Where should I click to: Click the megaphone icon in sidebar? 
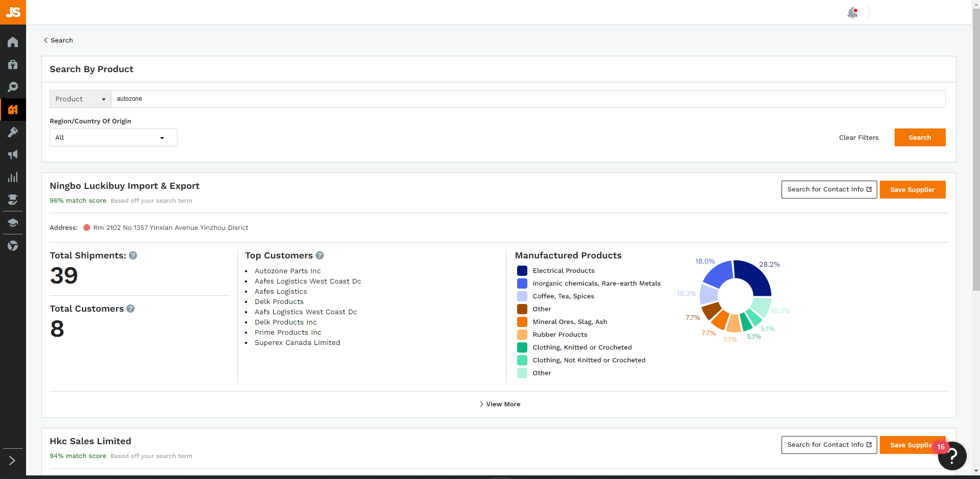click(x=13, y=155)
